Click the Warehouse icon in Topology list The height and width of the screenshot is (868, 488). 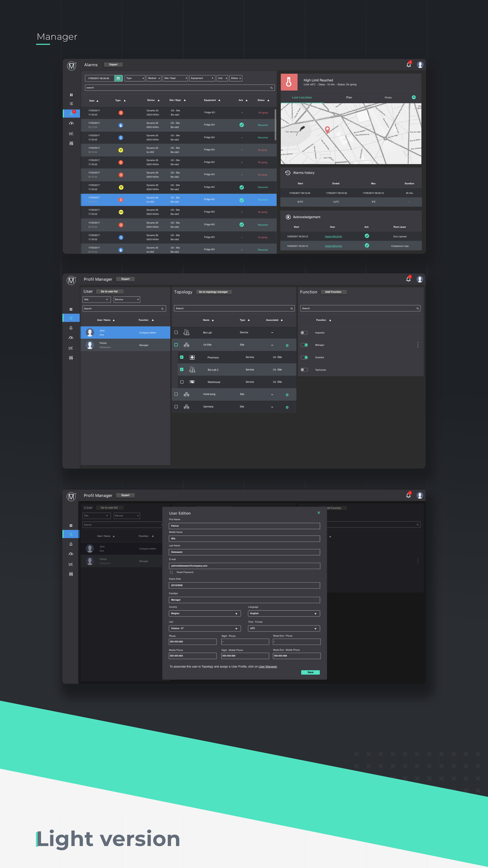pos(192,382)
